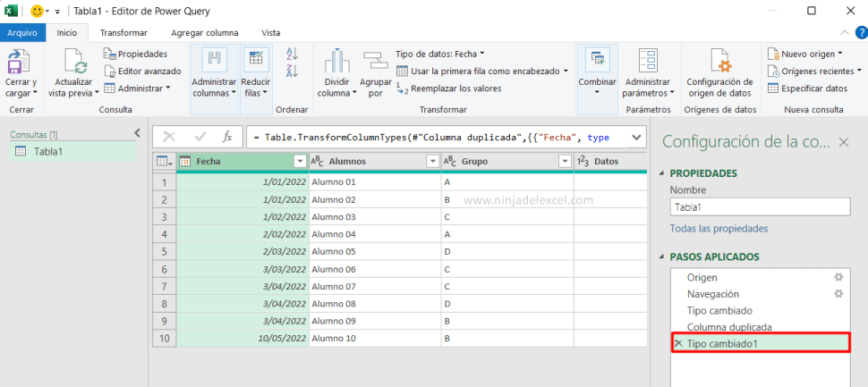This screenshot has width=868, height=387.
Task: Open Configuración de origen de datos
Action: 719,73
